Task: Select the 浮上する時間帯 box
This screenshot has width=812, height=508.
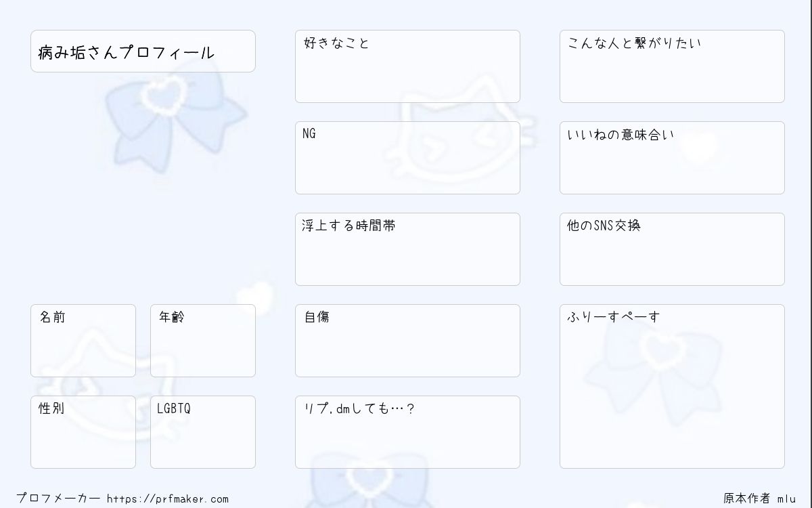Action: (407, 249)
